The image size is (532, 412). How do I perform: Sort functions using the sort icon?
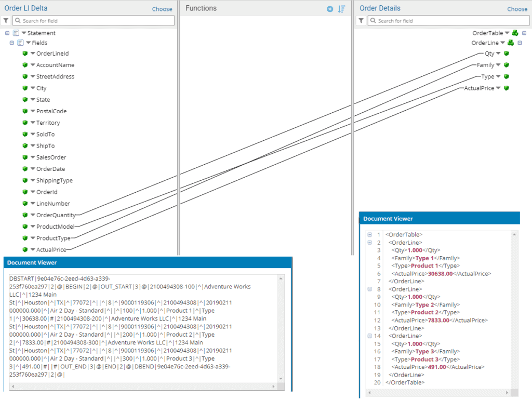coord(341,9)
